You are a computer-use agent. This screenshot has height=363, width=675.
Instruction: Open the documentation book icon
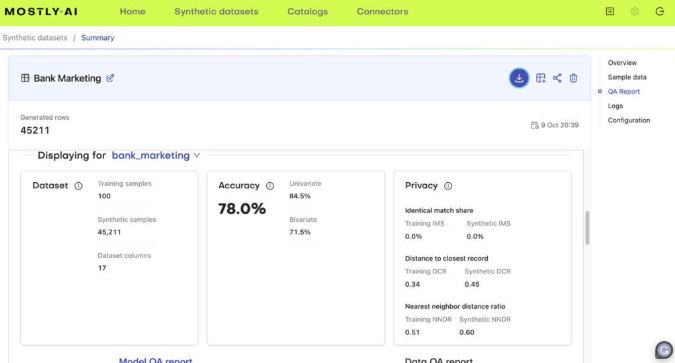pos(610,11)
